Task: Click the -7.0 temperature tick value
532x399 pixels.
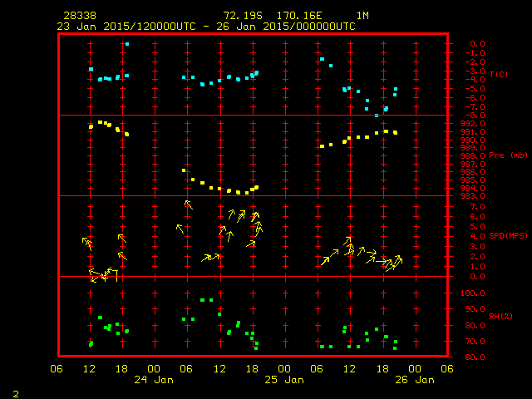Action: 475,107
